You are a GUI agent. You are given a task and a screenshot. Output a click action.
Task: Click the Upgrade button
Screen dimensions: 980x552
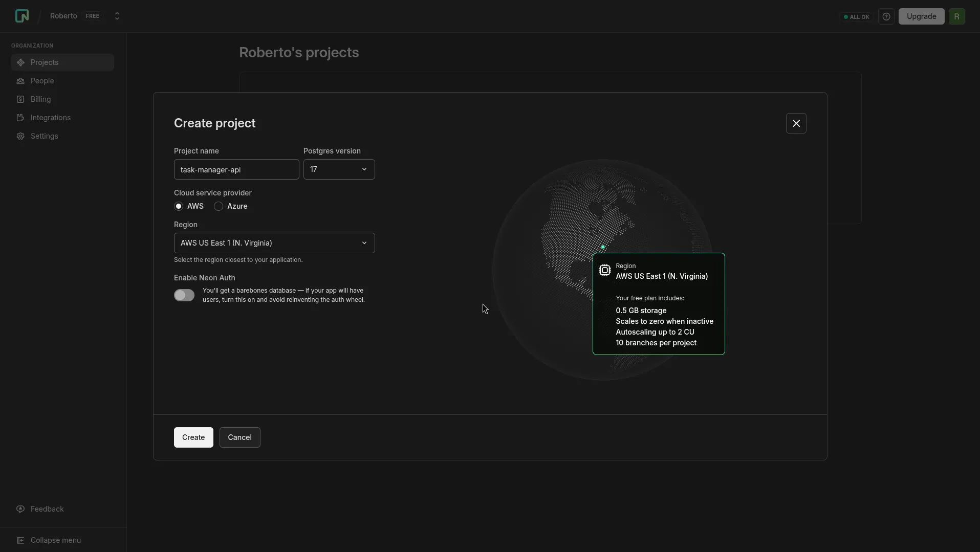click(921, 16)
